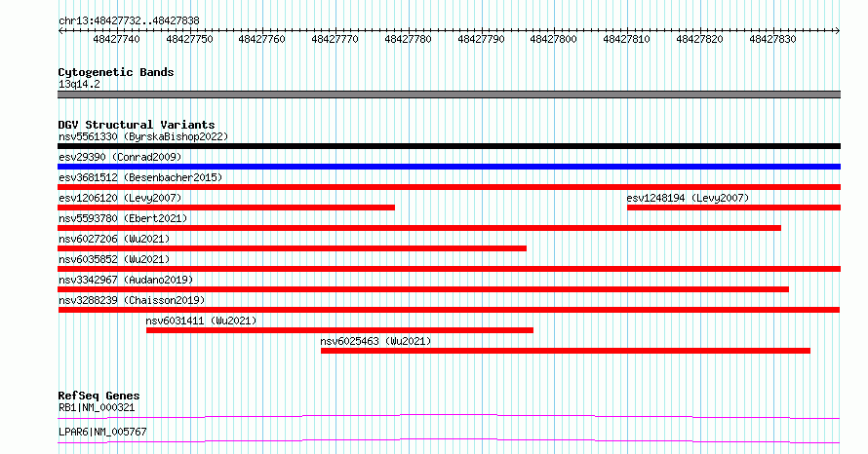Open esv3681512 (Besenbacher2015) variant label
This screenshot has height=454, width=868.
(140, 177)
